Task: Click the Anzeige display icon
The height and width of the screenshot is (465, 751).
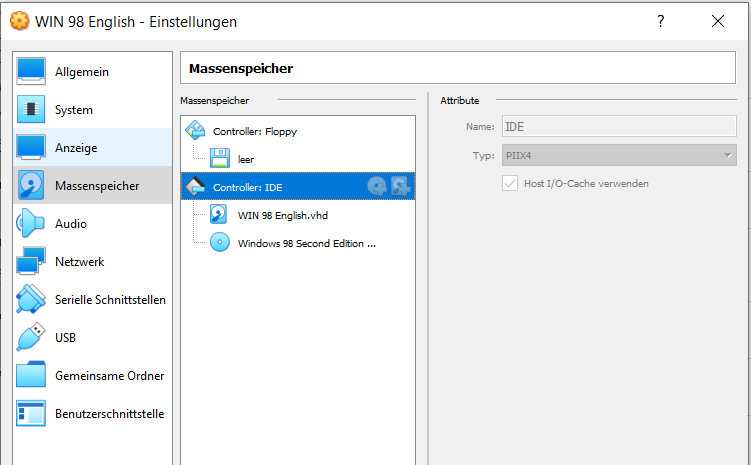Action: pos(31,147)
